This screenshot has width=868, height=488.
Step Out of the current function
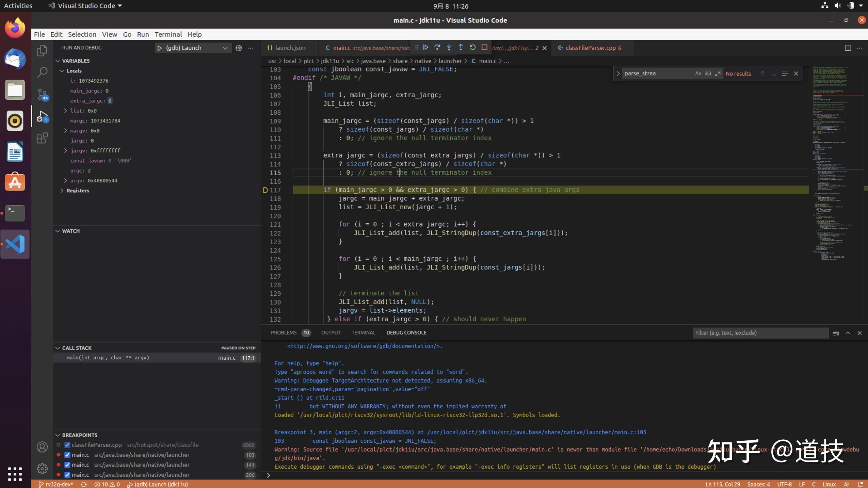point(461,48)
